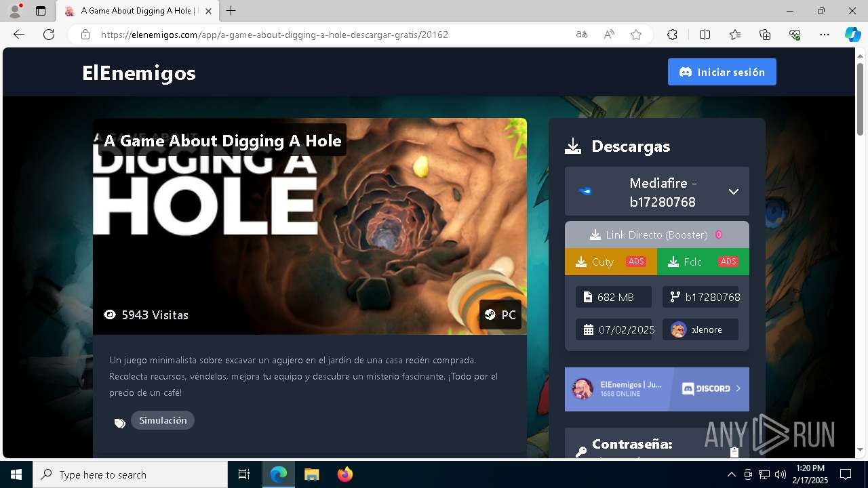Add page to favorites star
Viewport: 868px width, 488px height.
(636, 35)
